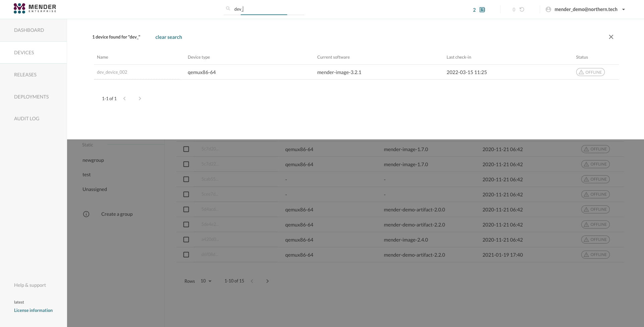This screenshot has width=644, height=327.
Task: Click the OFFLINE status badge for dev_device_002
Action: click(590, 72)
